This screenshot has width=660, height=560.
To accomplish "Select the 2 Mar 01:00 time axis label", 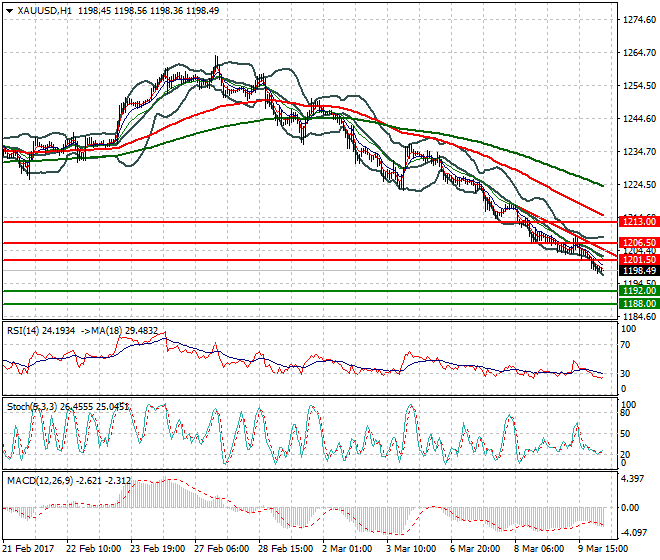I will (347, 549).
